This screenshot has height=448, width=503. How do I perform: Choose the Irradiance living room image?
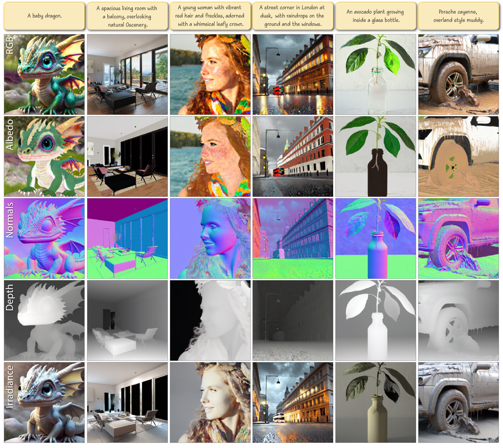click(x=127, y=402)
